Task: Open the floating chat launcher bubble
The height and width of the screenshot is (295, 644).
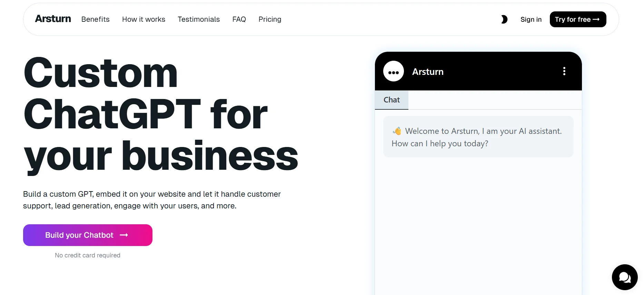Action: [x=624, y=277]
